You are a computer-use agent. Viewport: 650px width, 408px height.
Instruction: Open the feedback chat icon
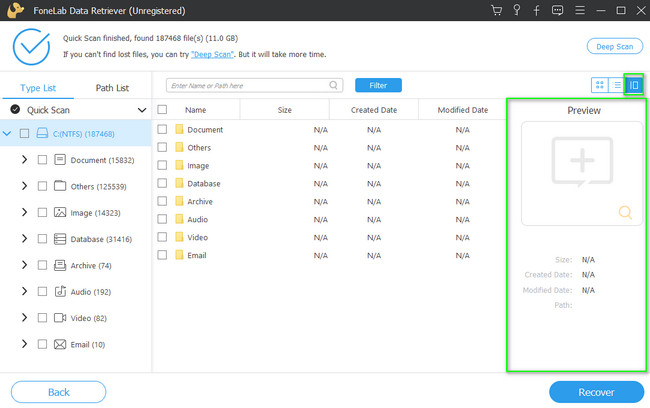(557, 10)
